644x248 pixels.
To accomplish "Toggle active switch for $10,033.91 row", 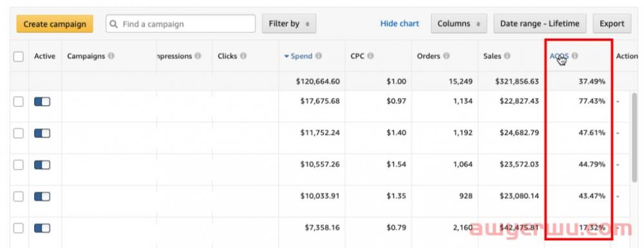I will click(x=42, y=196).
